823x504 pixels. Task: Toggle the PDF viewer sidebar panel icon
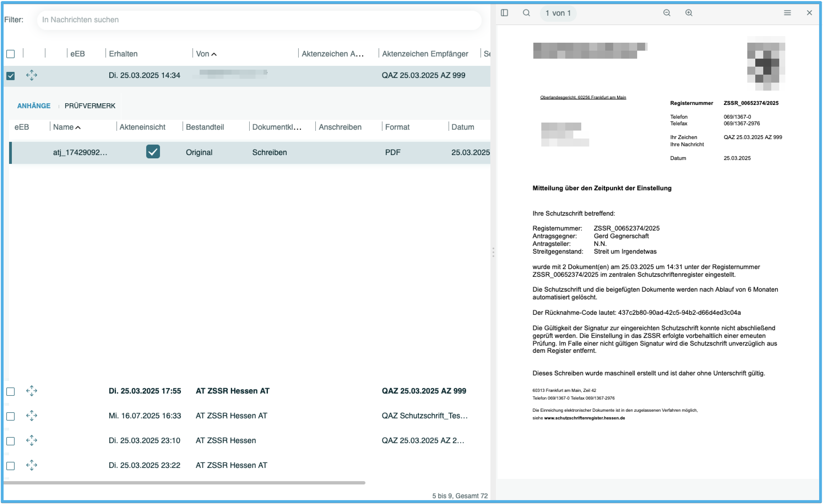tap(504, 13)
